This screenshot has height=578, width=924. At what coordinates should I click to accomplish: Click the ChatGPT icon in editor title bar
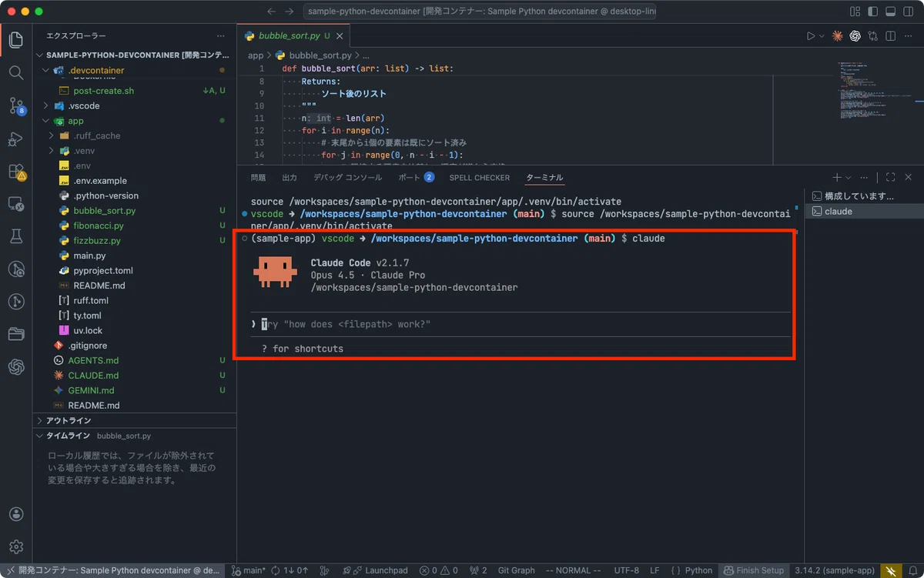(x=855, y=36)
